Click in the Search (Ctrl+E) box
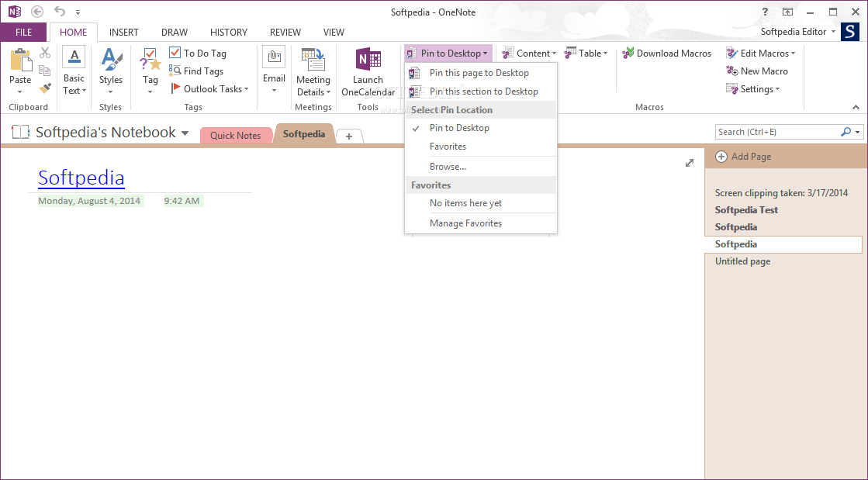 [x=777, y=132]
